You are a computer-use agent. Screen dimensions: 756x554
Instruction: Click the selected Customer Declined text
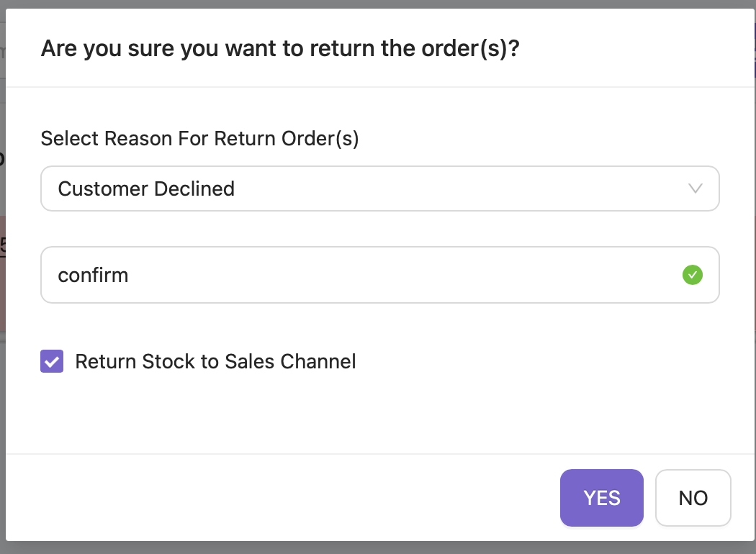point(146,189)
